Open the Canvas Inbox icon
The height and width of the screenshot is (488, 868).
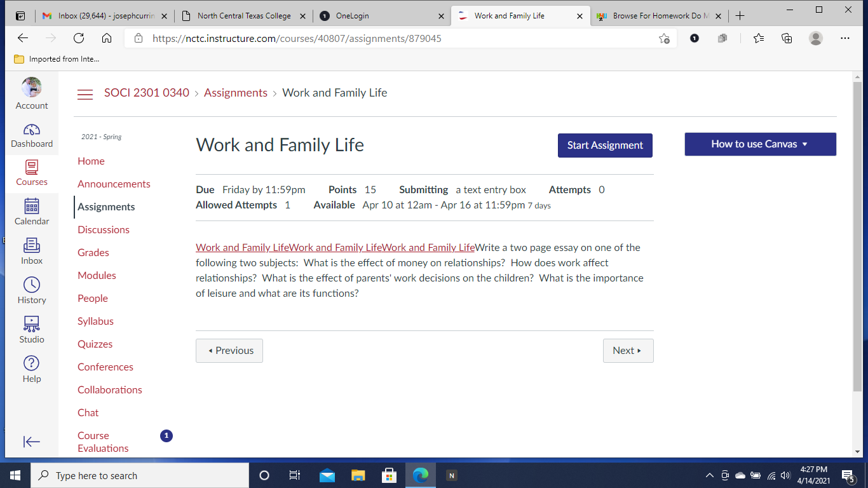(x=32, y=246)
